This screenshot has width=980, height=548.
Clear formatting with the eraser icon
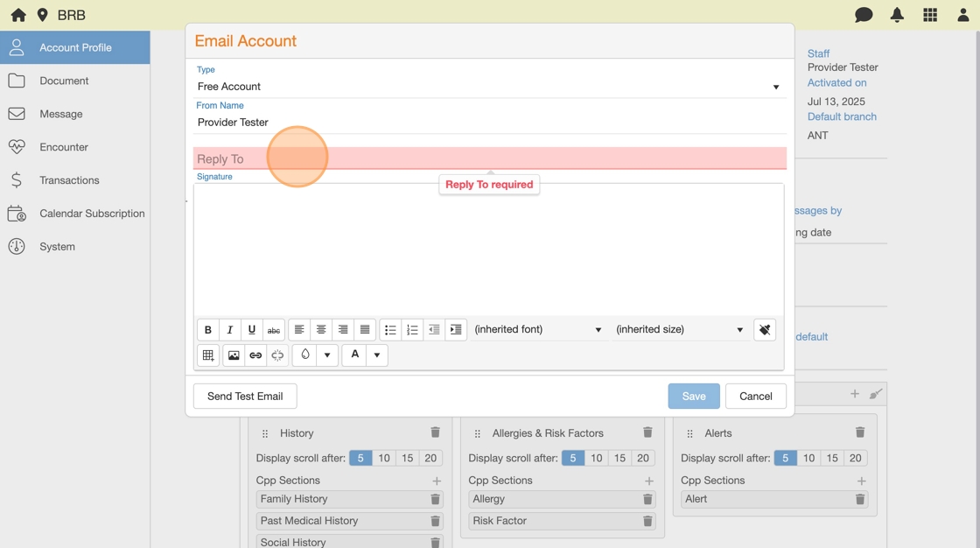(765, 330)
